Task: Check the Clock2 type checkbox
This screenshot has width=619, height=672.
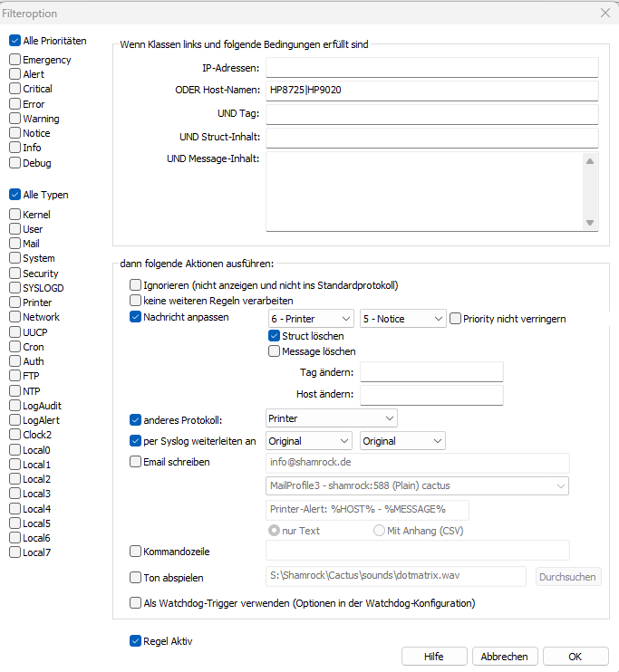Action: pos(15,435)
